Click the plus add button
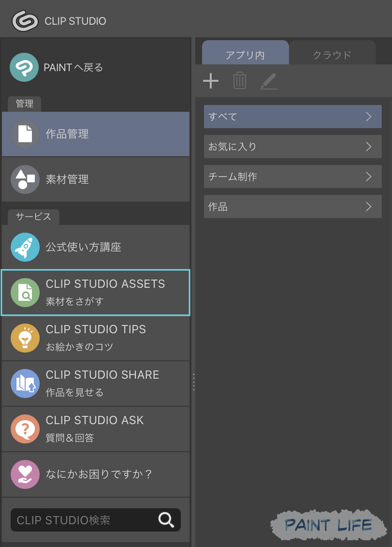Screen dimensions: 392x547 coord(211,81)
